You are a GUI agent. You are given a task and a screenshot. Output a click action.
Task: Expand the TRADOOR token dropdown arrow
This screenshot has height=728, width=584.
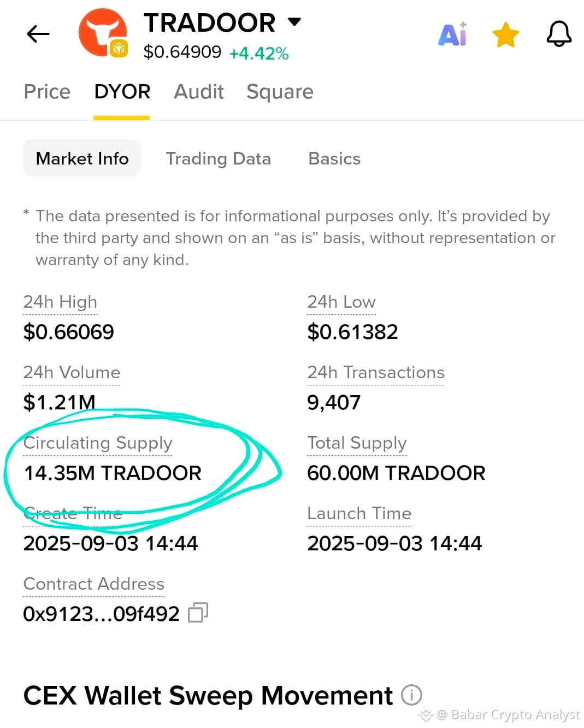294,22
